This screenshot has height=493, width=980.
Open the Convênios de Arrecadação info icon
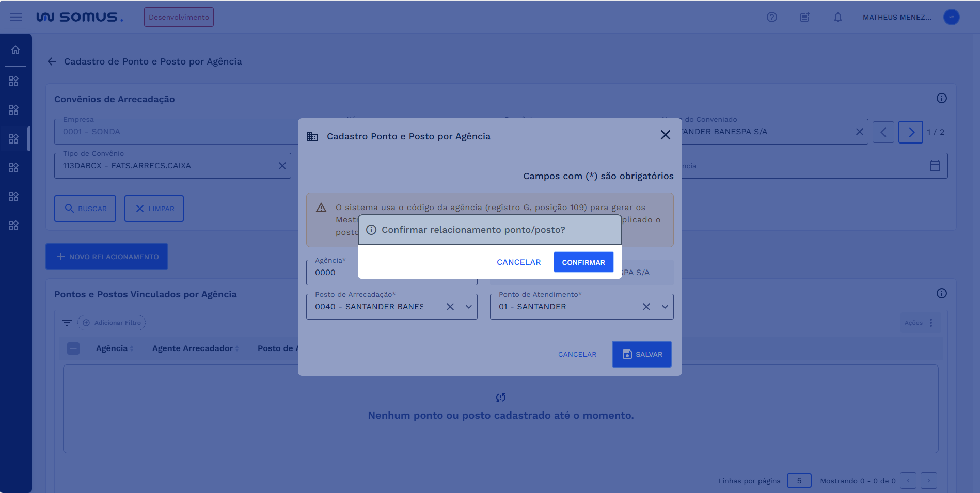[941, 98]
